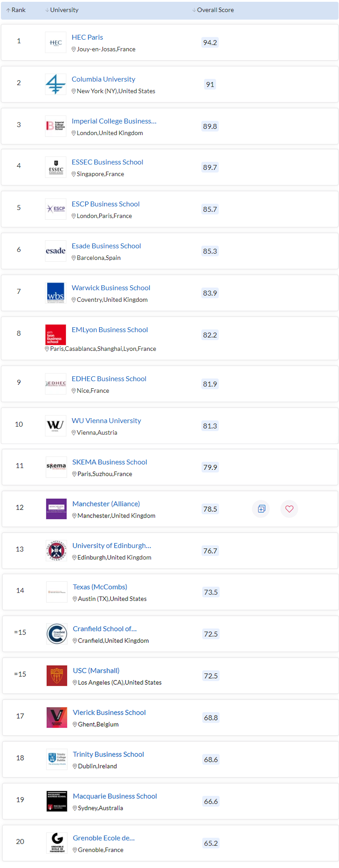Viewport: 339px width, 868px height.
Task: Open the USC (Marshall) link
Action: 96,671
